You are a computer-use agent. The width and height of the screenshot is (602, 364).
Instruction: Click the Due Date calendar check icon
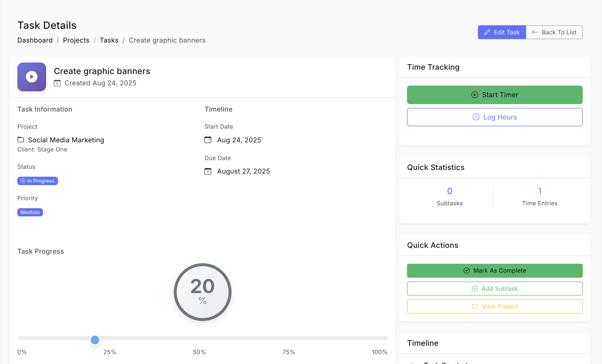[x=208, y=171]
